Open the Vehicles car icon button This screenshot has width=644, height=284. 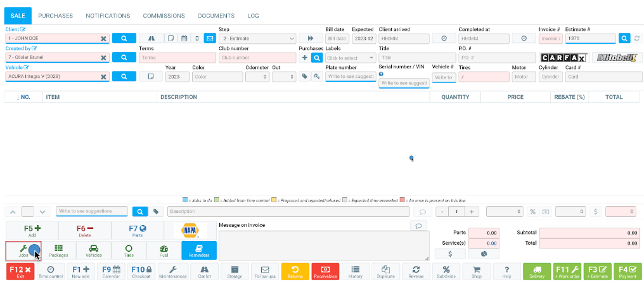coord(93,250)
